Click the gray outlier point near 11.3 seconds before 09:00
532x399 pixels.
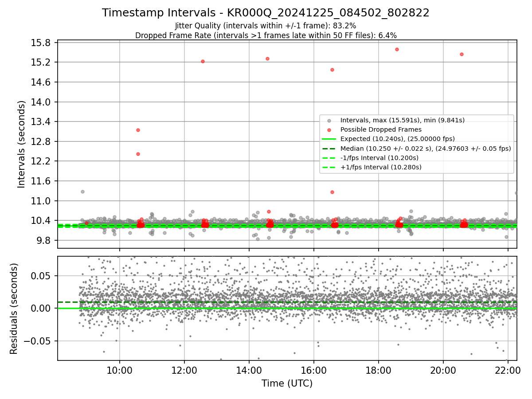click(82, 192)
